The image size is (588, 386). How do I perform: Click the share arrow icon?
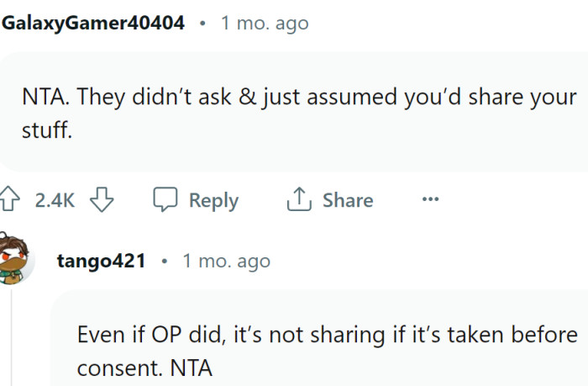[298, 200]
